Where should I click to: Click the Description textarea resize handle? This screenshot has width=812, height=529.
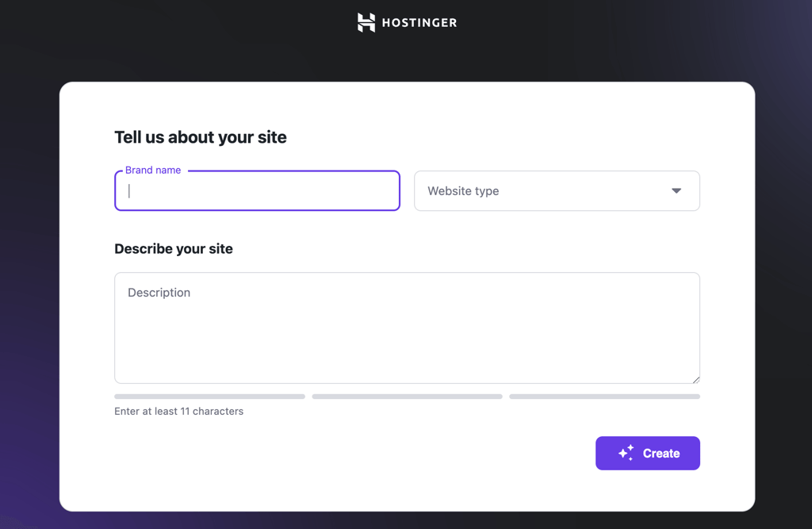coord(696,380)
